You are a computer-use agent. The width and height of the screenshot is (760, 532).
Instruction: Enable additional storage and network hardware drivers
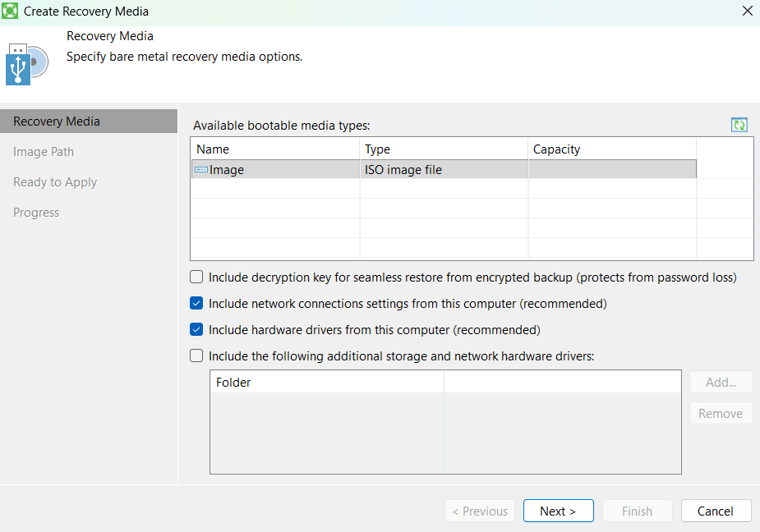196,356
